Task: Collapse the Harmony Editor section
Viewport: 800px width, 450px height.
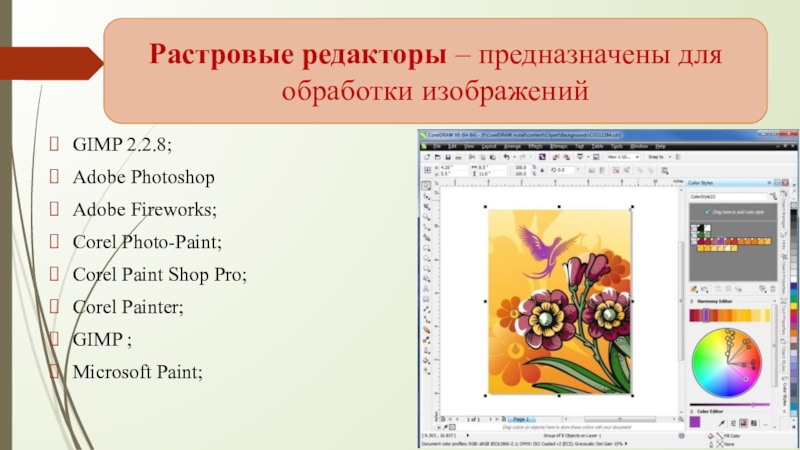Action: pos(692,302)
